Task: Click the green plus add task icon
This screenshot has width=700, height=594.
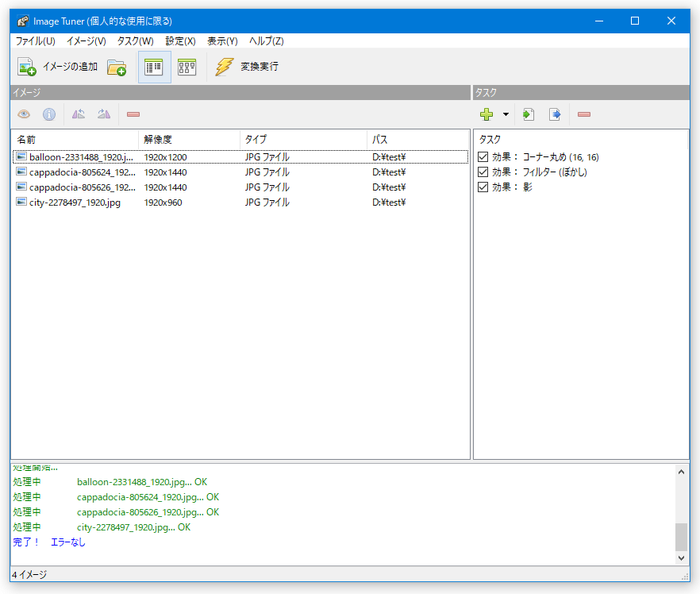Action: (x=487, y=114)
